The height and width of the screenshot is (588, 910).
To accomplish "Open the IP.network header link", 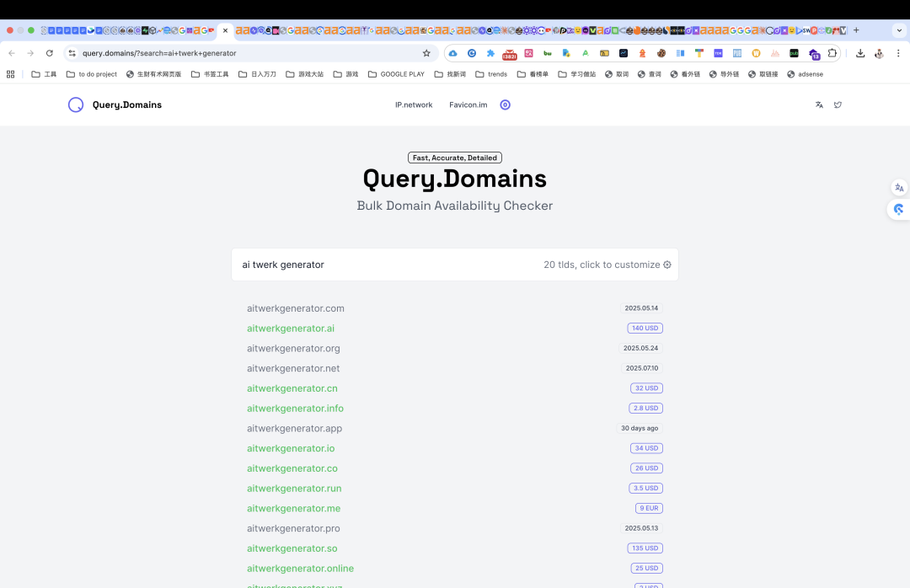I will 414,105.
